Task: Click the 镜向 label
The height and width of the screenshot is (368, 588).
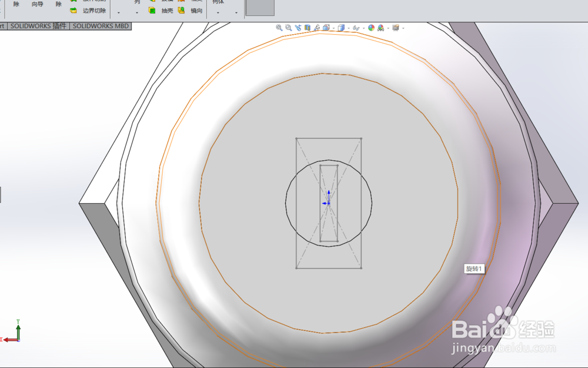Action: pos(196,11)
